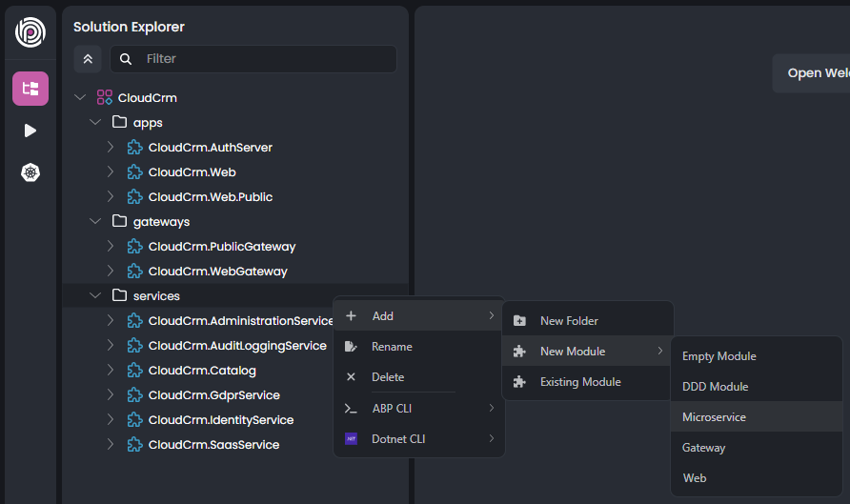Click the ABP Studio logo icon
The width and height of the screenshot is (850, 504).
30,32
